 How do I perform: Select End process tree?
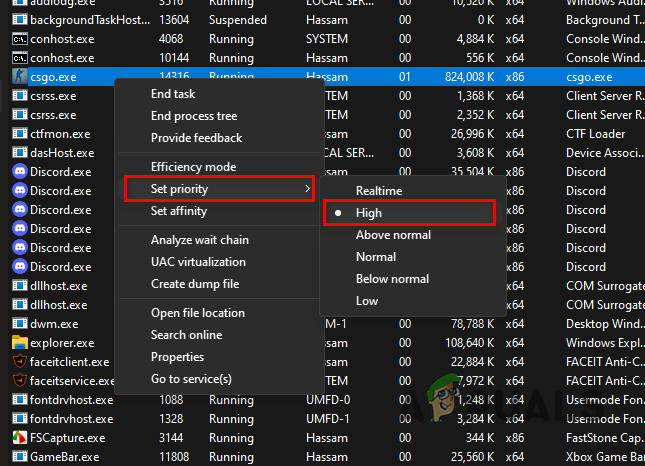point(194,116)
